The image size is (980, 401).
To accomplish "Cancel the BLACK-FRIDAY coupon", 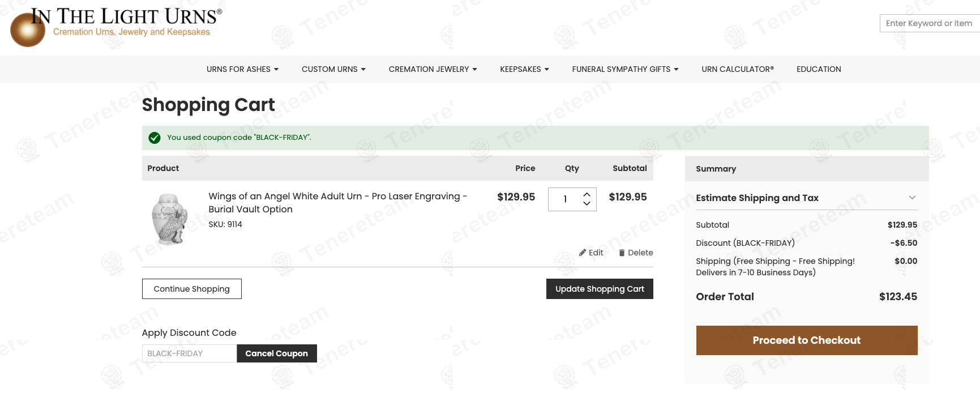I will click(x=276, y=353).
